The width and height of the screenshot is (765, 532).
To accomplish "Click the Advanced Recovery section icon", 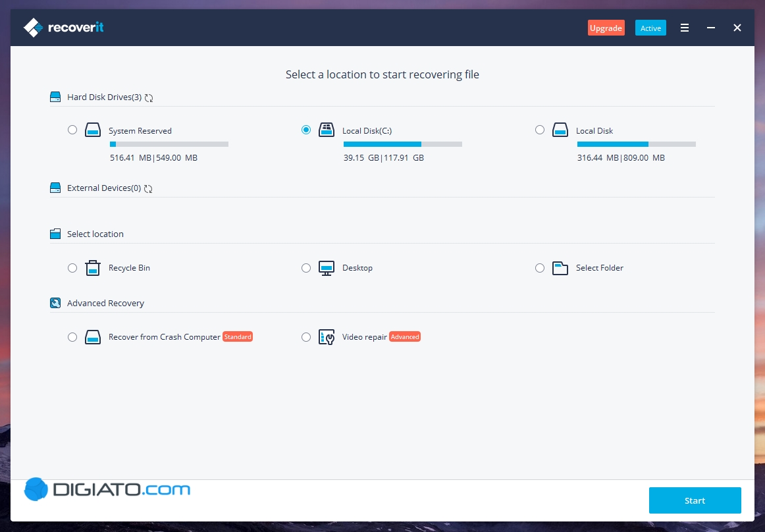I will tap(55, 303).
